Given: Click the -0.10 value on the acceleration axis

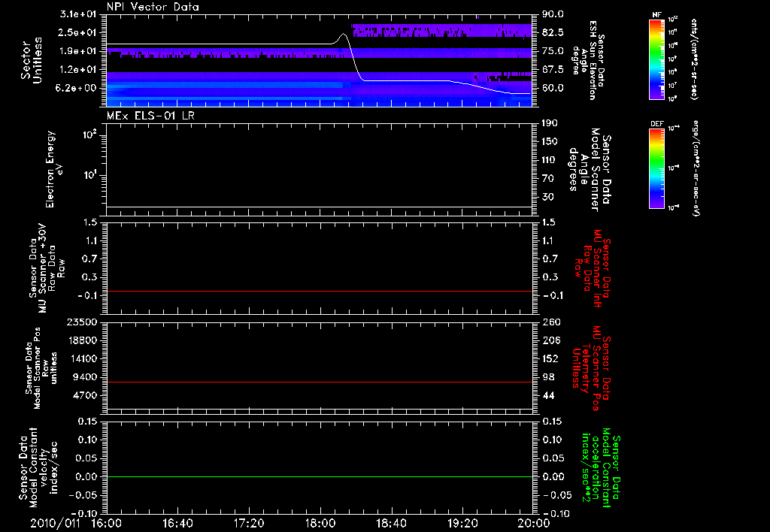Looking at the screenshot, I should pos(557,513).
